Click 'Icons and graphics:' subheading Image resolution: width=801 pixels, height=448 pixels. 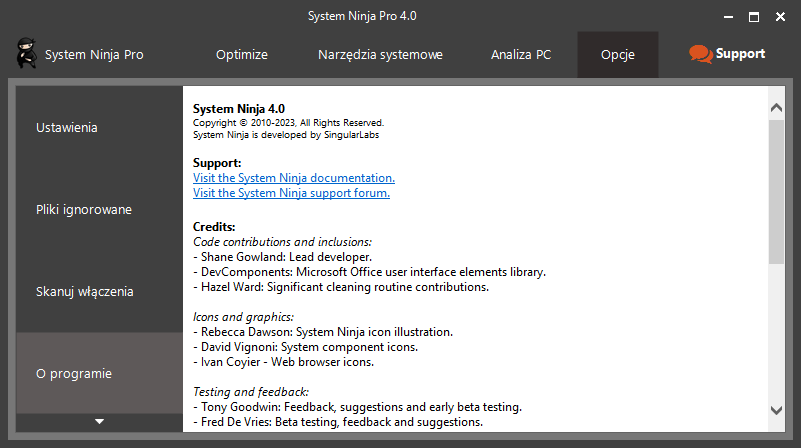tap(243, 317)
